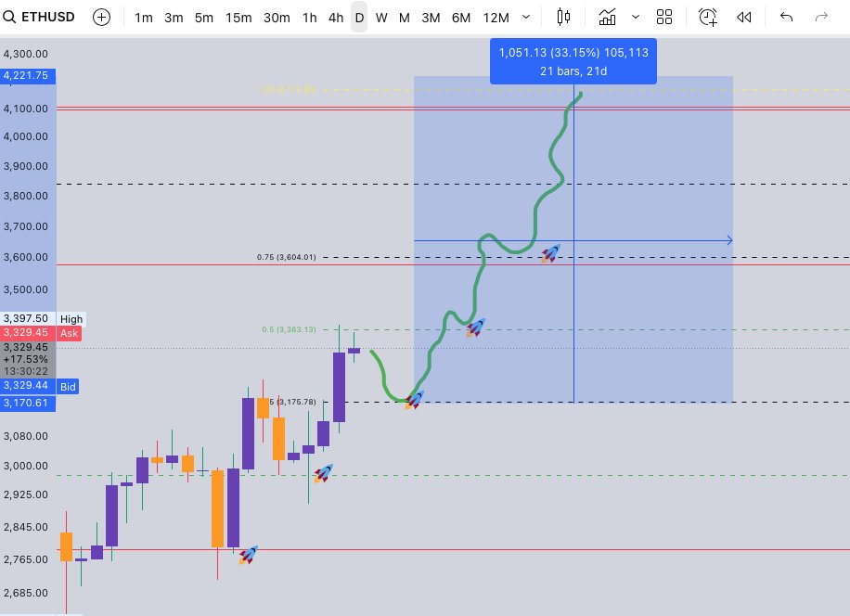
Task: Switch to the weekly W timeframe
Action: (x=381, y=18)
